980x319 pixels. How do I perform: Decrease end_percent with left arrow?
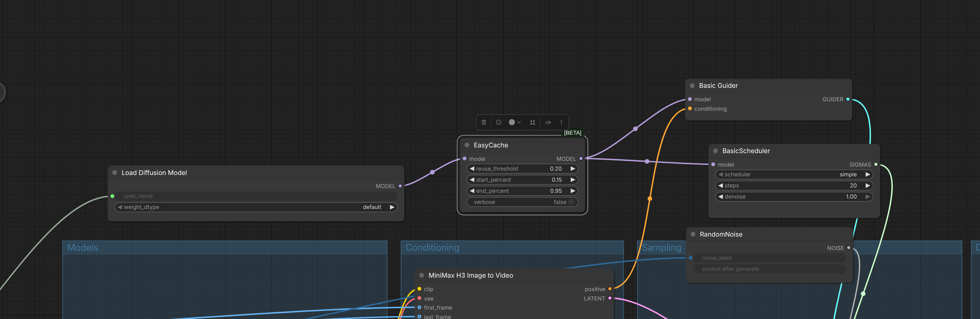[472, 191]
